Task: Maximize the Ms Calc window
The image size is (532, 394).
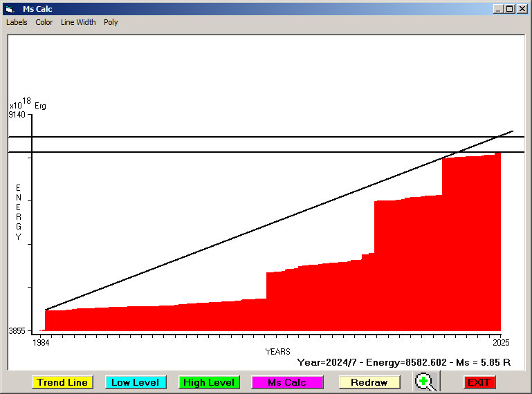Action: [x=509, y=9]
